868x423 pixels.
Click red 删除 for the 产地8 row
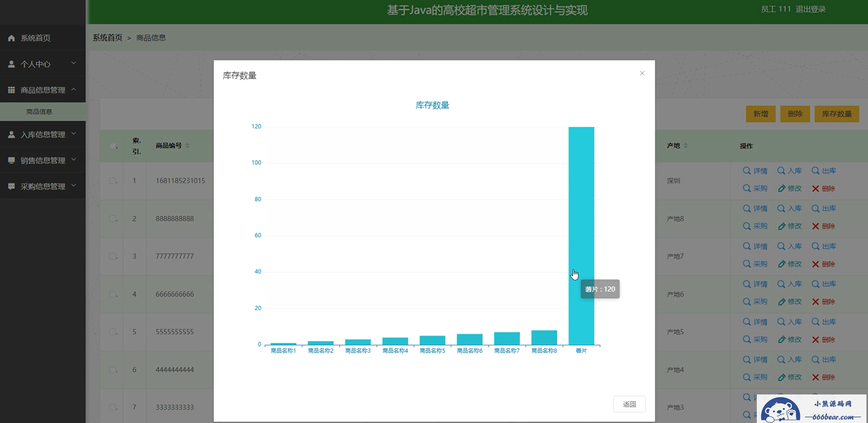click(x=824, y=226)
